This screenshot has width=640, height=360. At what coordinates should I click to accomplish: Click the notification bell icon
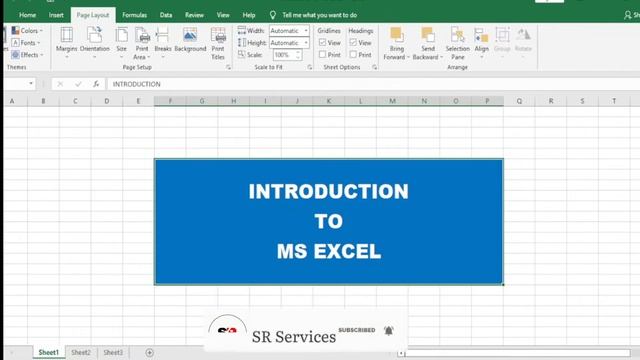click(389, 330)
